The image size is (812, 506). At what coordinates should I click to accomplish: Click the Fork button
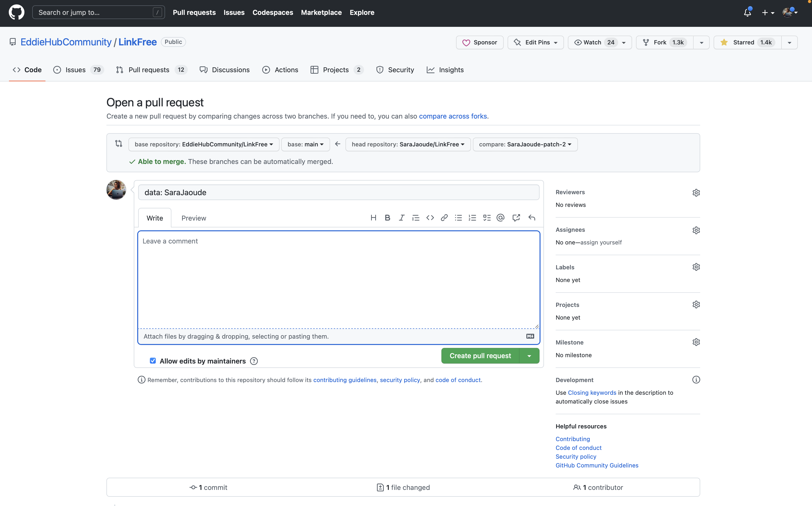tap(665, 42)
